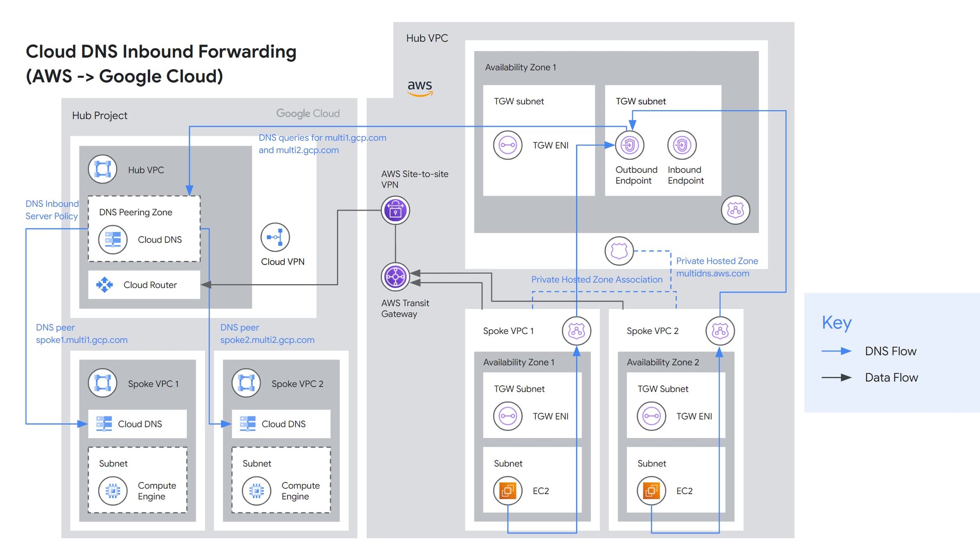Click 'multidns.aws.com' hosted zone text
Screen dimensions: 980x547
click(713, 273)
